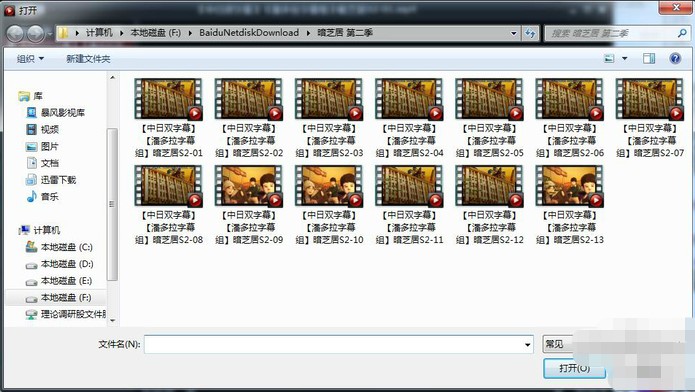Open recent locations dropdown beside Forward button
Screen dimensions: 695x392
(50, 34)
